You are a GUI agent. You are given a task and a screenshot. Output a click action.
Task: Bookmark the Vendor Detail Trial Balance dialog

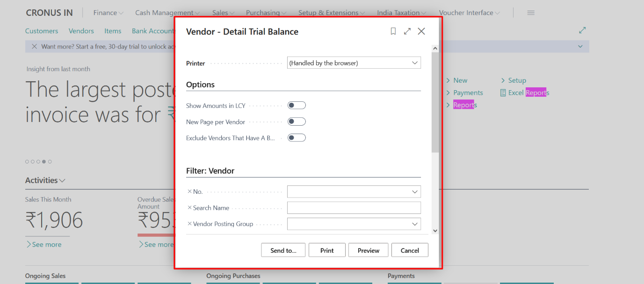(393, 31)
